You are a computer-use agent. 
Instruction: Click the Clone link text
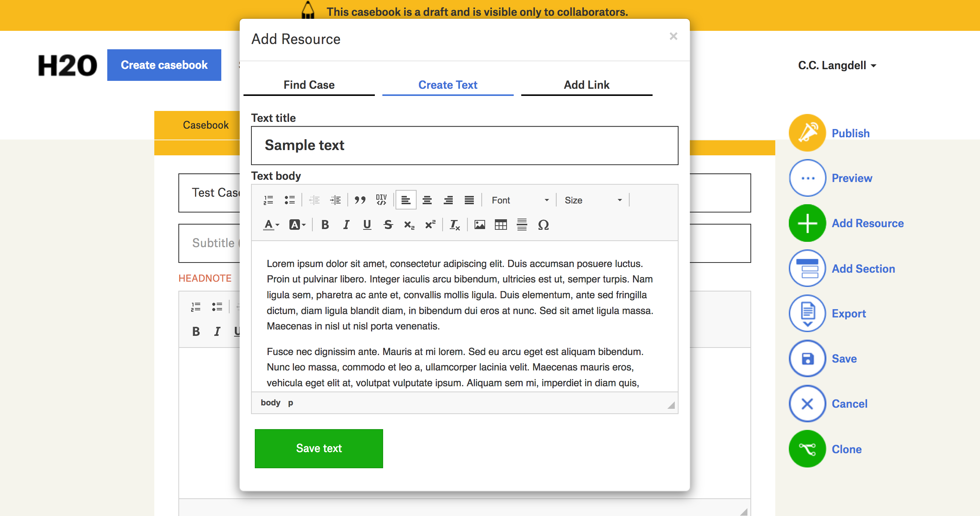click(846, 449)
